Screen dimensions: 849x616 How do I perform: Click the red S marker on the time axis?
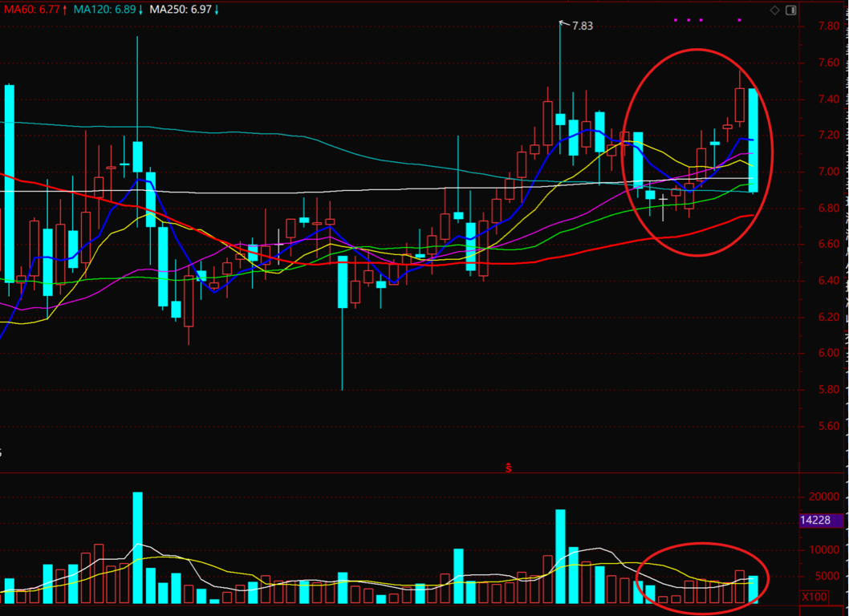click(509, 468)
